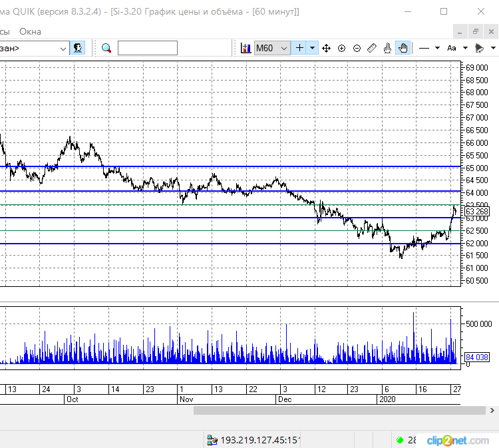The height and width of the screenshot is (448, 499).
Task: Click the 69 000 price axis label
Action: pyautogui.click(x=477, y=67)
